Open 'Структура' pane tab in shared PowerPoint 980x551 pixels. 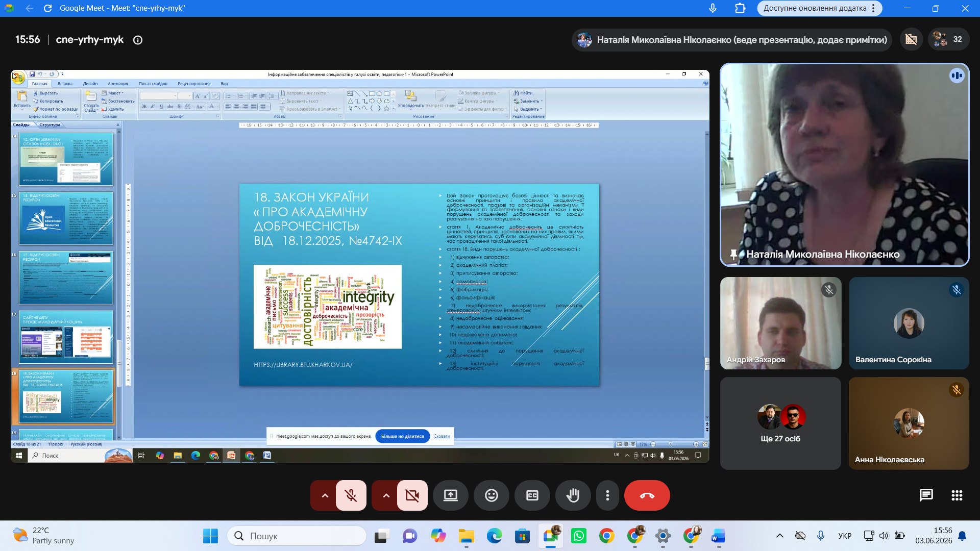click(50, 124)
